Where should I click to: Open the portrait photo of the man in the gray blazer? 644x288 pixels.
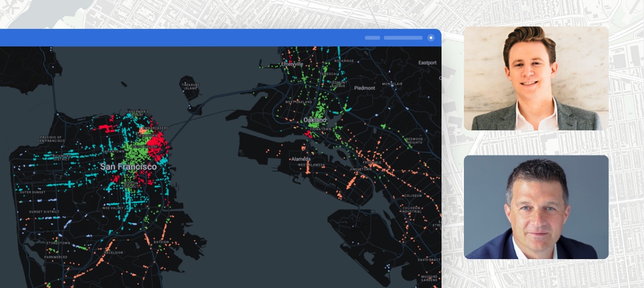(x=536, y=79)
